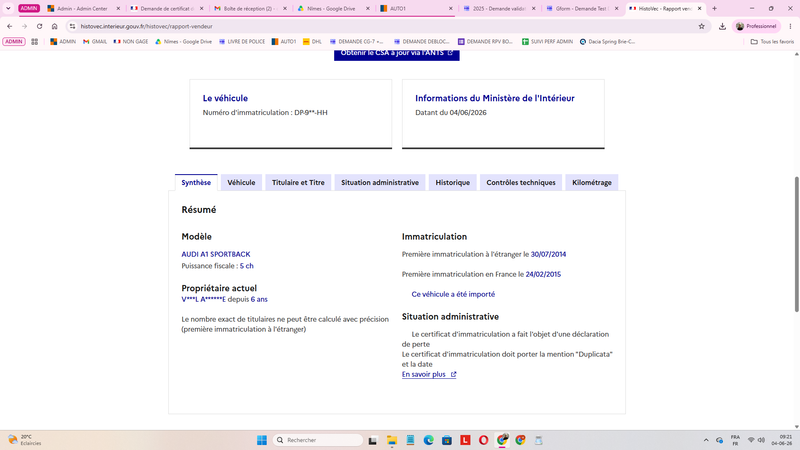Open the volume icon in system tray
Viewport: 800px width, 450px height.
[761, 440]
